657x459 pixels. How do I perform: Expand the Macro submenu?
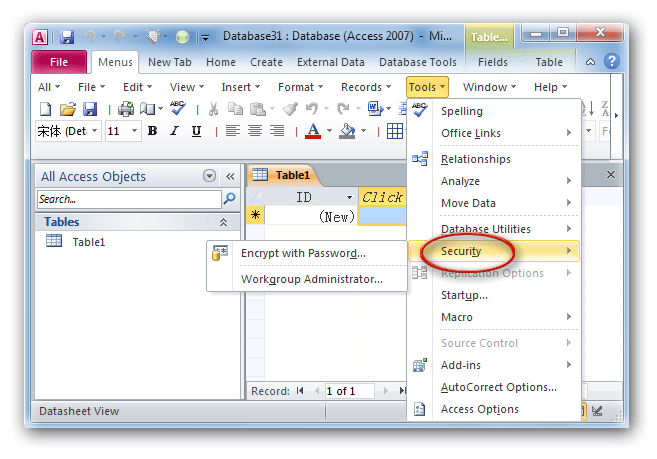tap(494, 317)
